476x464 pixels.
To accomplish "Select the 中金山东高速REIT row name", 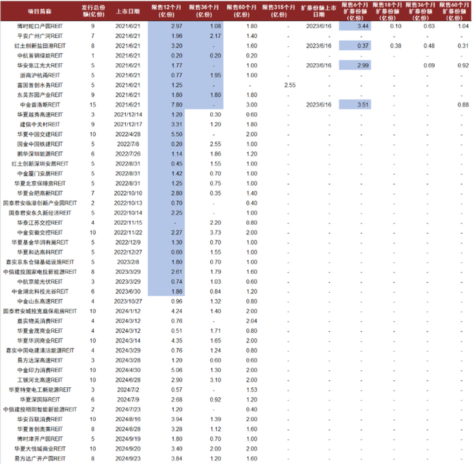I will [39, 302].
